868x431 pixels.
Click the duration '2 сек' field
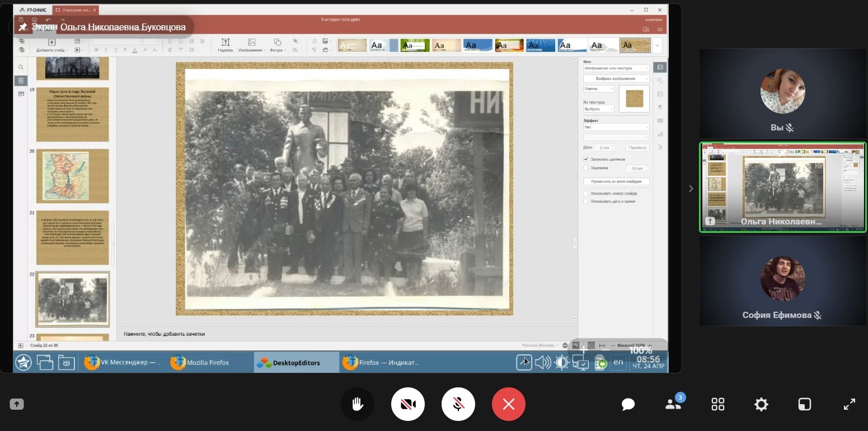(x=605, y=148)
